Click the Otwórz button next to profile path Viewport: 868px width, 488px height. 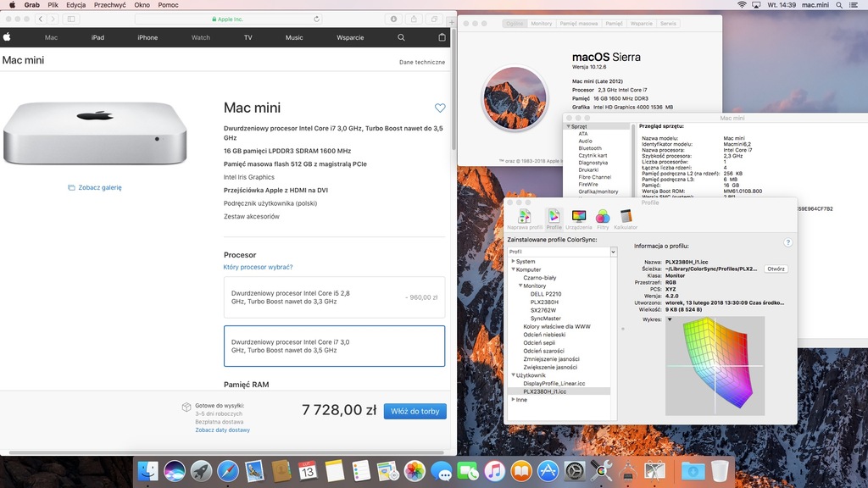tap(776, 269)
